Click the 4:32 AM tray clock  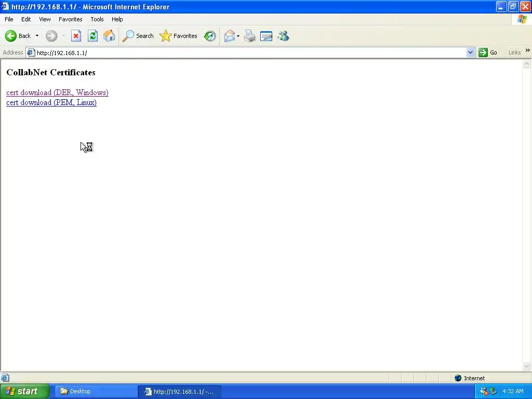(x=513, y=391)
